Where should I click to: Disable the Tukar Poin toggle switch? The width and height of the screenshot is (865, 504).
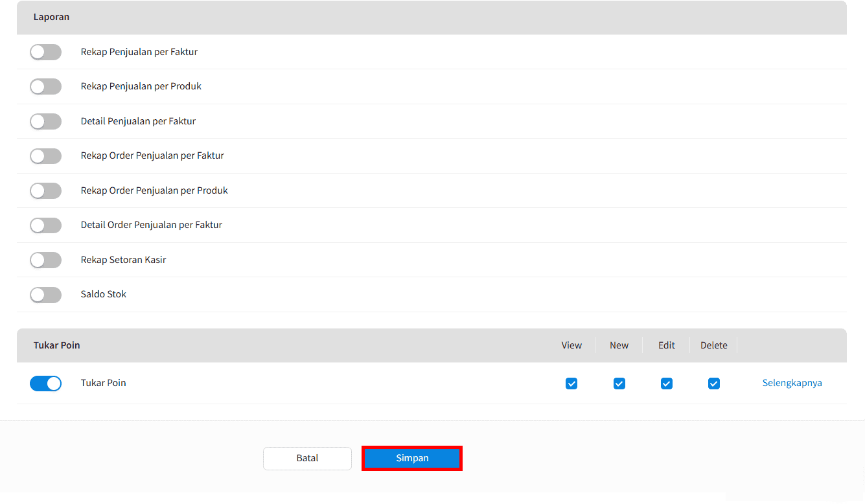click(x=45, y=384)
